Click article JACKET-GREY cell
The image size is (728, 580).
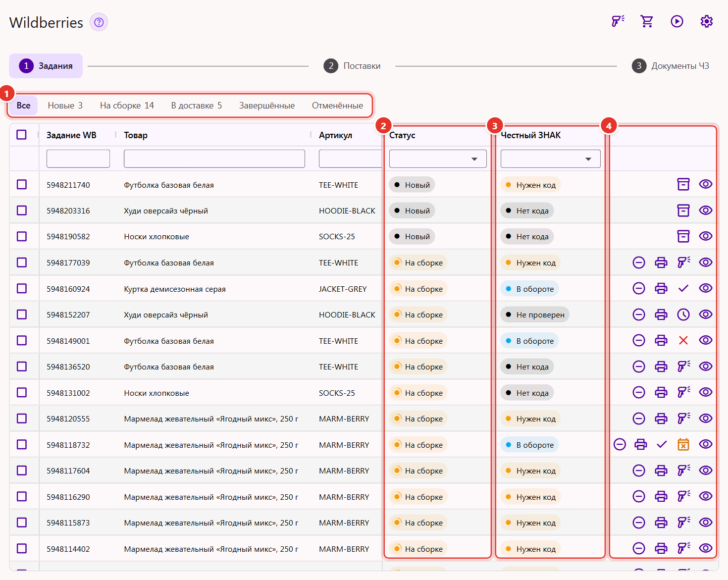click(x=343, y=289)
